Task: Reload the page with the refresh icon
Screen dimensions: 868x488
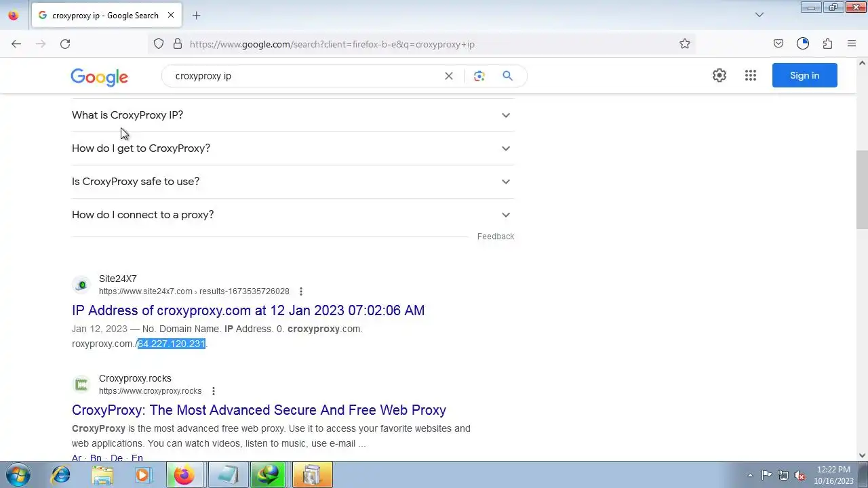Action: coord(65,44)
